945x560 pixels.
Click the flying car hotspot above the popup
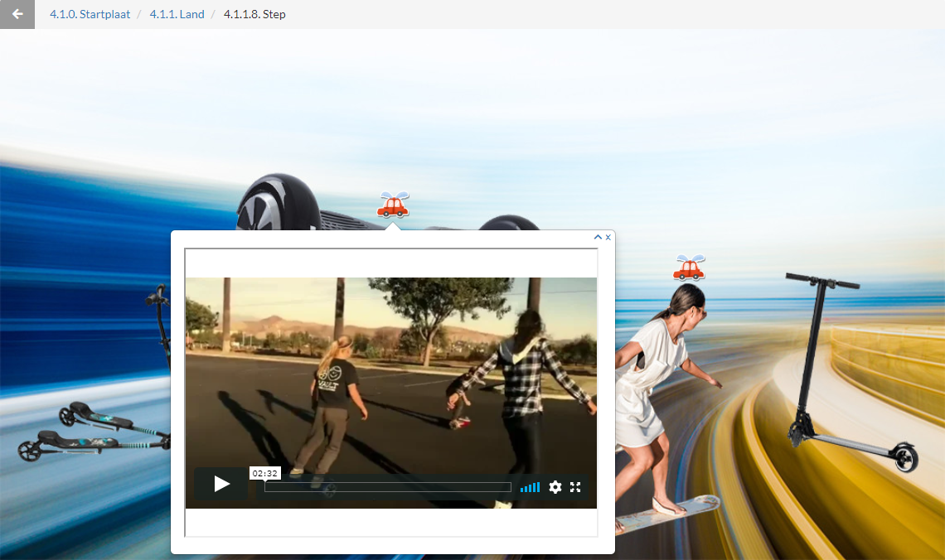point(393,205)
